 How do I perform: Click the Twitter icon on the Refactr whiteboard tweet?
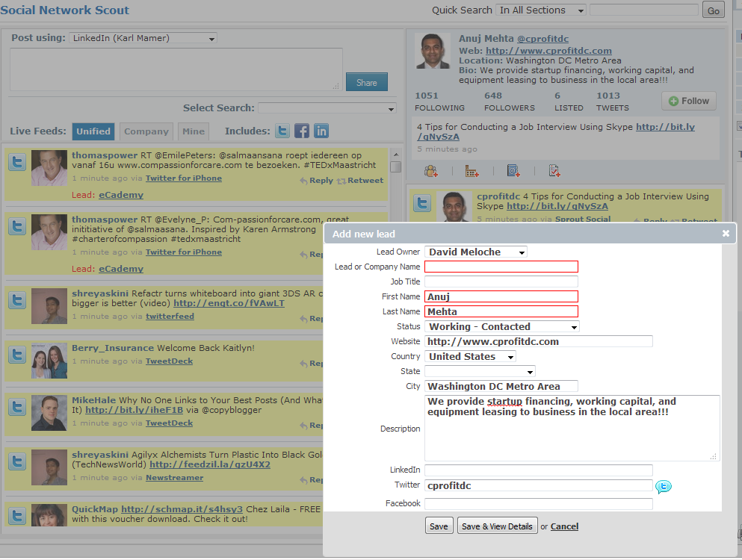coord(17,300)
